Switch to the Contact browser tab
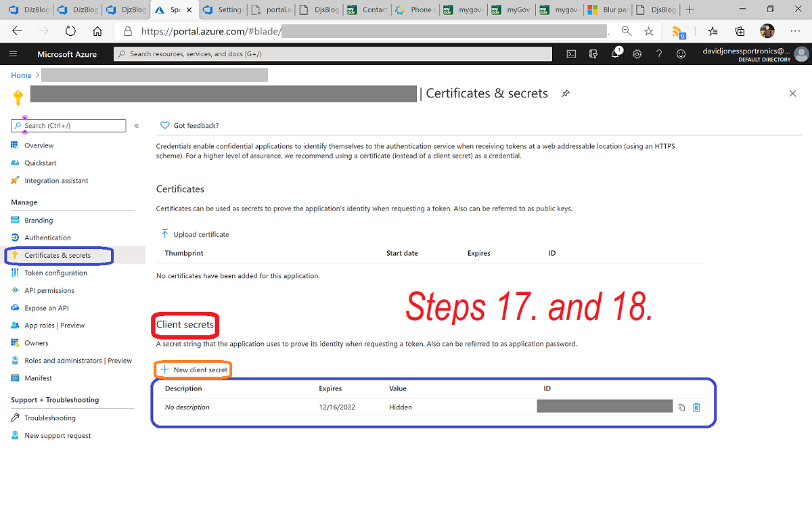This screenshot has height=517, width=812. [x=366, y=9]
